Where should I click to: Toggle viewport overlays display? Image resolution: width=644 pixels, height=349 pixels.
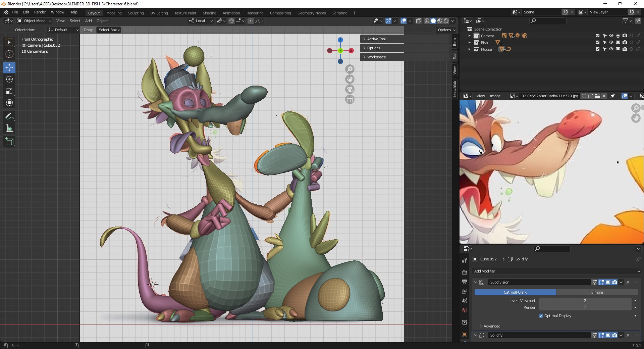[404, 21]
